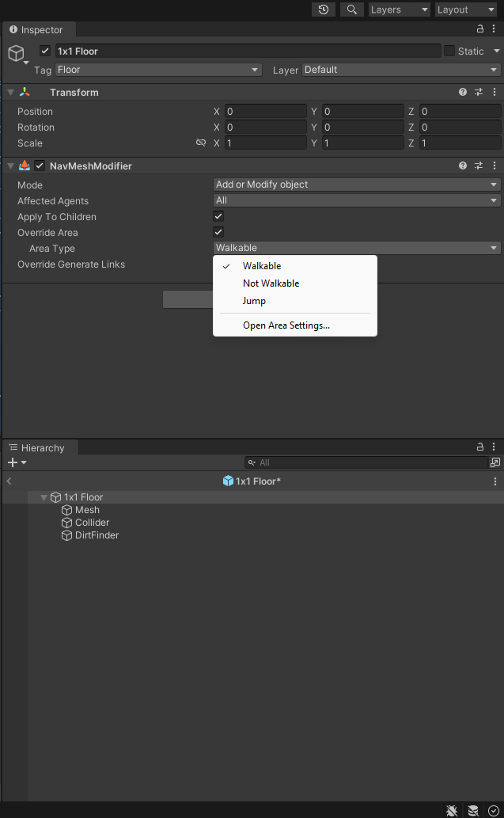Click the Override Generate Links label
504x818 pixels.
[71, 264]
